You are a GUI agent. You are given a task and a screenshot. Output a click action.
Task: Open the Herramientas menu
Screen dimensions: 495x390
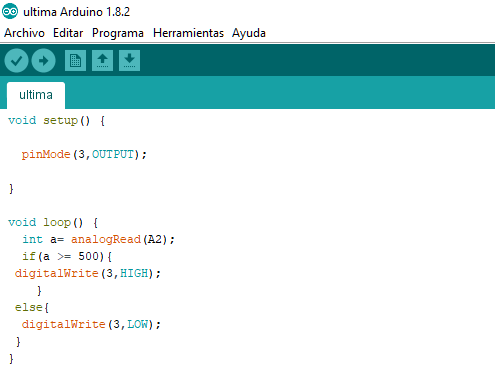(x=188, y=33)
